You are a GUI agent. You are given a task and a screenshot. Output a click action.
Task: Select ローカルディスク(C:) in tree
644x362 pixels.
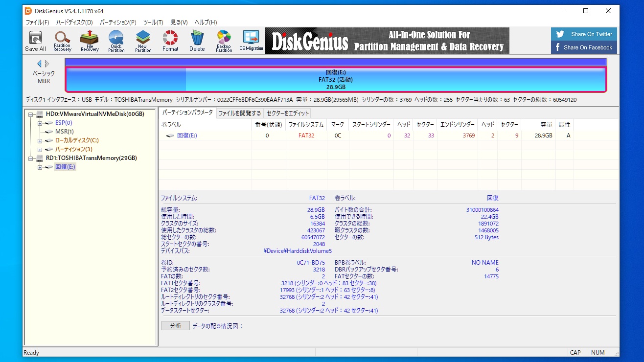pos(77,140)
